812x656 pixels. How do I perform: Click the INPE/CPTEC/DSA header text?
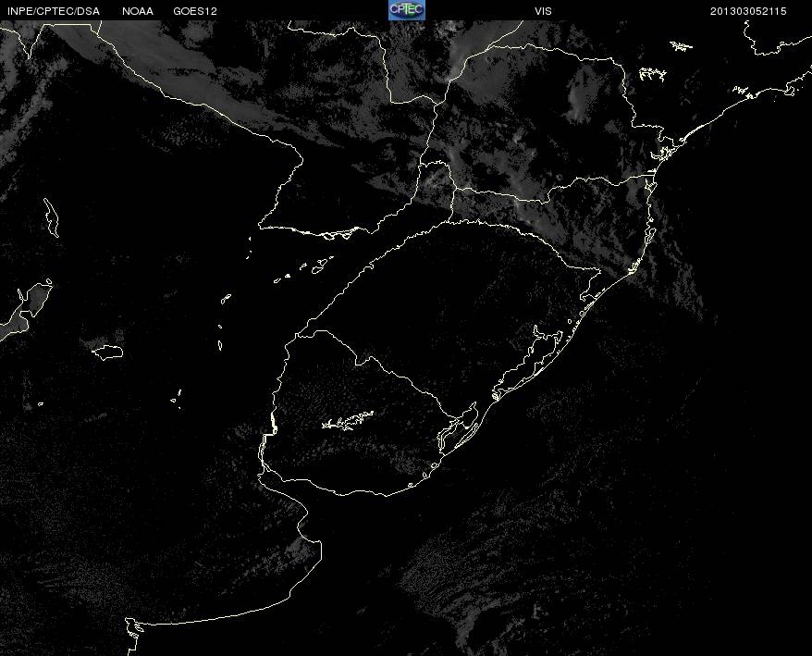click(x=54, y=11)
